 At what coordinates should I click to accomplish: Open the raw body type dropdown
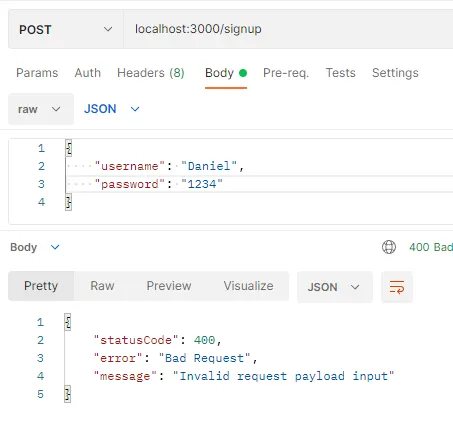click(x=41, y=109)
